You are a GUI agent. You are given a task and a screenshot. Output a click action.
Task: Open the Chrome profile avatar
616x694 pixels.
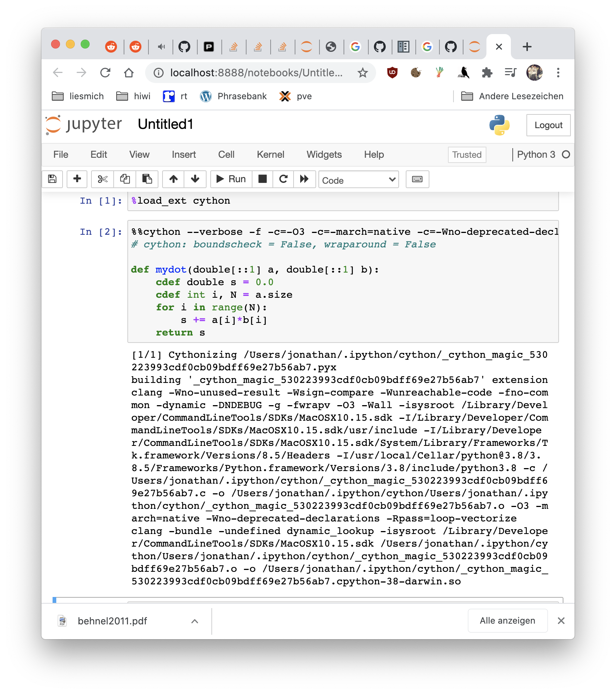[x=535, y=73]
